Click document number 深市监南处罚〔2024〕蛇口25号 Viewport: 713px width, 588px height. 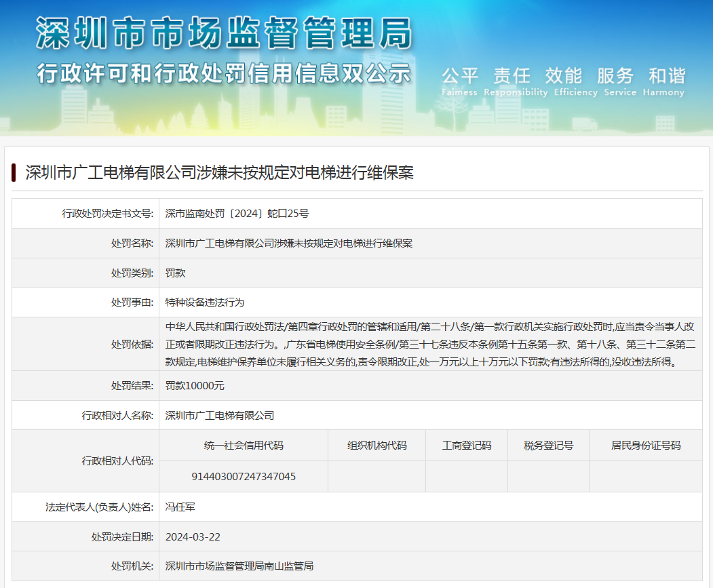pyautogui.click(x=237, y=213)
